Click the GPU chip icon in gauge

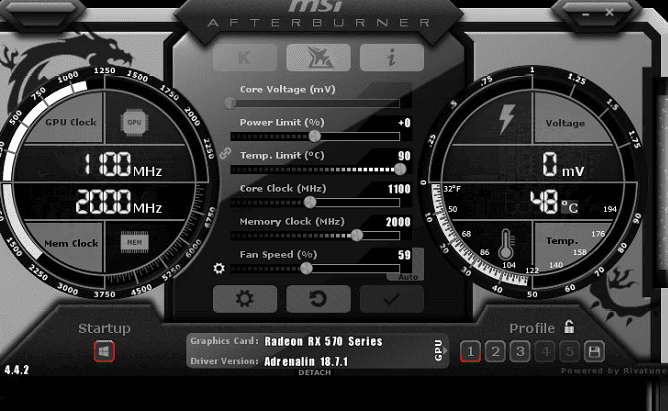134,122
